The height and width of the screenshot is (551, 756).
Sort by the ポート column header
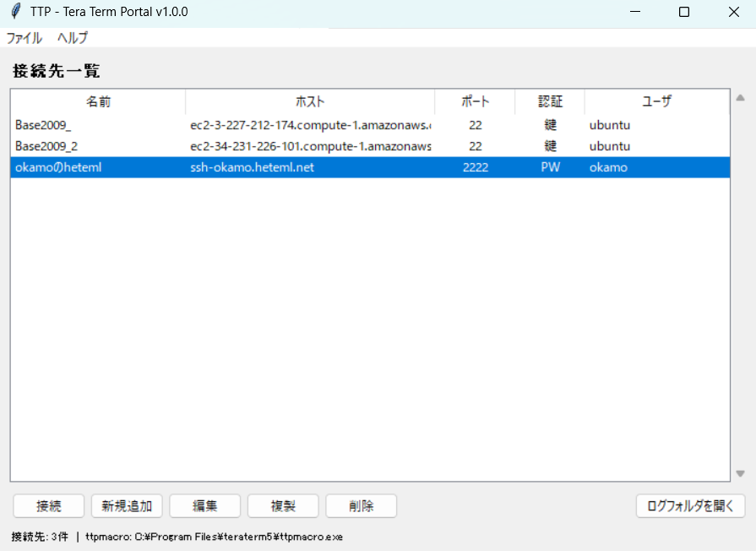pos(475,101)
